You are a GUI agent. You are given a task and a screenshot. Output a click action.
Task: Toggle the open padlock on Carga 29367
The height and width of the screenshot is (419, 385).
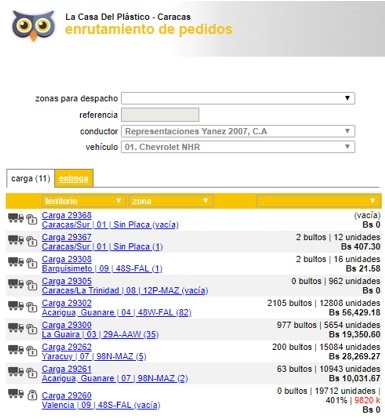pos(32,241)
